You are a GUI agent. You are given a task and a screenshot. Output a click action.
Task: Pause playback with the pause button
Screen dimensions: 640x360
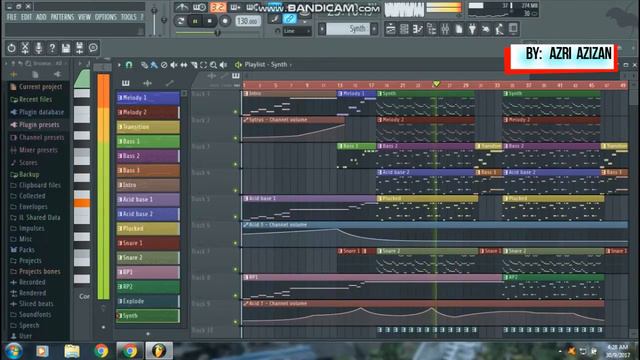[x=195, y=21]
